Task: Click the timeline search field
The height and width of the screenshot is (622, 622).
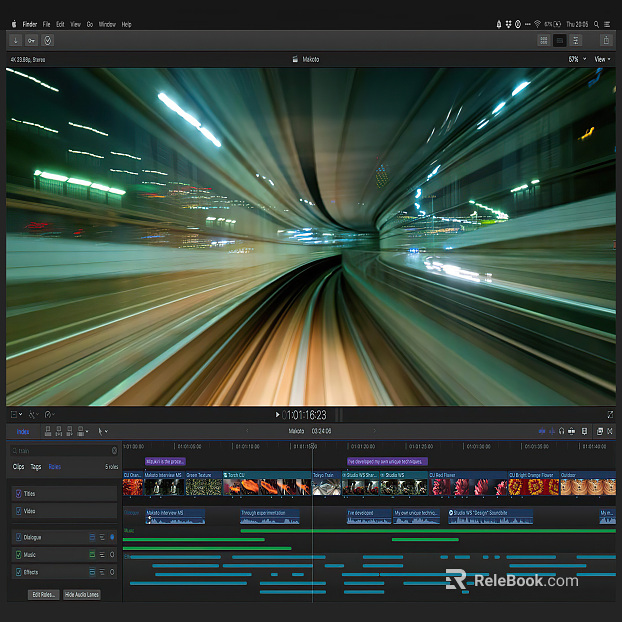Action: 60,450
